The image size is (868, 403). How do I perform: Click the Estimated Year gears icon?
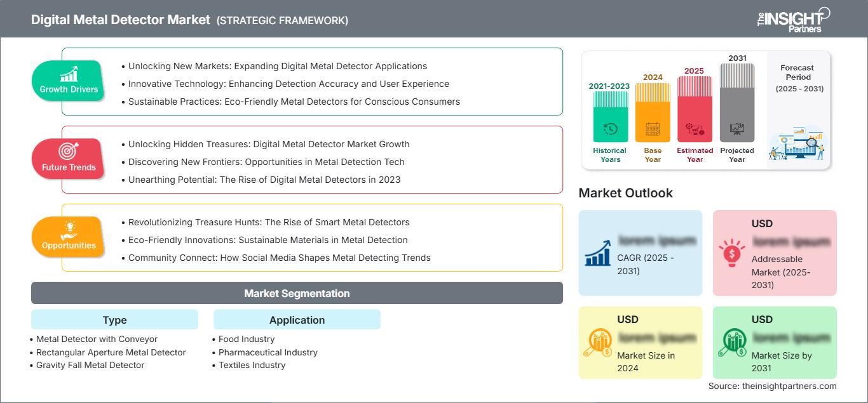pos(695,130)
